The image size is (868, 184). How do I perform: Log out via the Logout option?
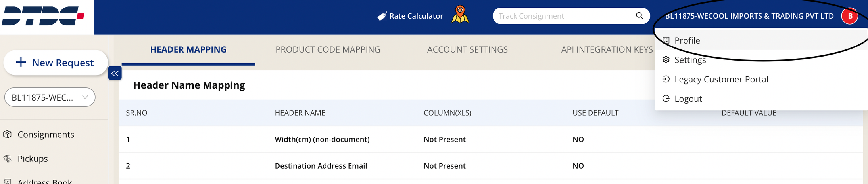click(688, 99)
